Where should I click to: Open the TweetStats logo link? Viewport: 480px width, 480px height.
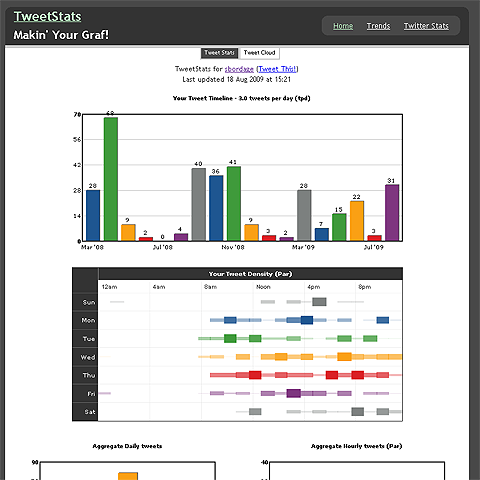(x=47, y=17)
